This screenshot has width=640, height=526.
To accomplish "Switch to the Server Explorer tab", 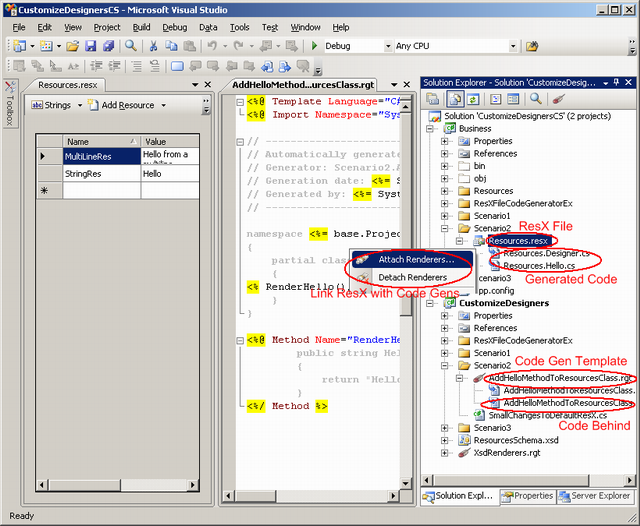I will pos(595,496).
